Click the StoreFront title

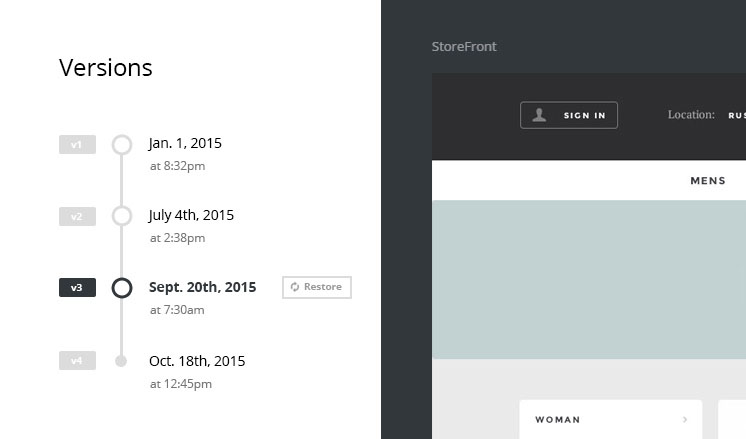click(464, 46)
